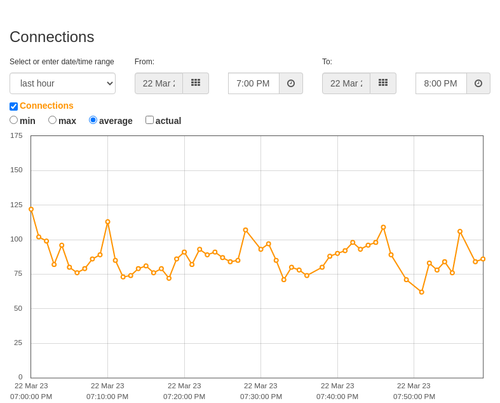Open the From date calendar picker icon

point(196,83)
